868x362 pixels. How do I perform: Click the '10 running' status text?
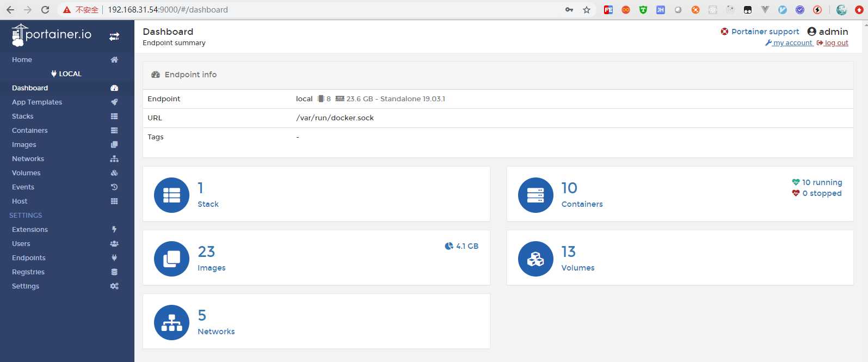(822, 182)
